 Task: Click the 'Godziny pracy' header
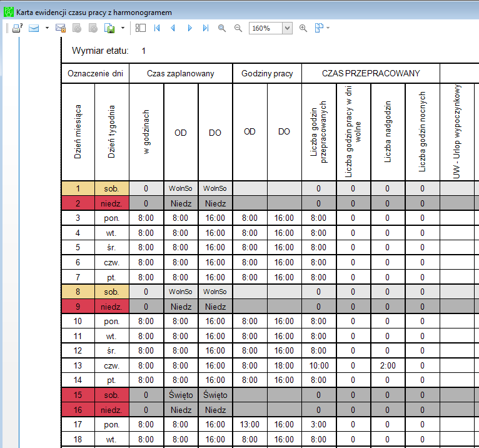(x=267, y=74)
